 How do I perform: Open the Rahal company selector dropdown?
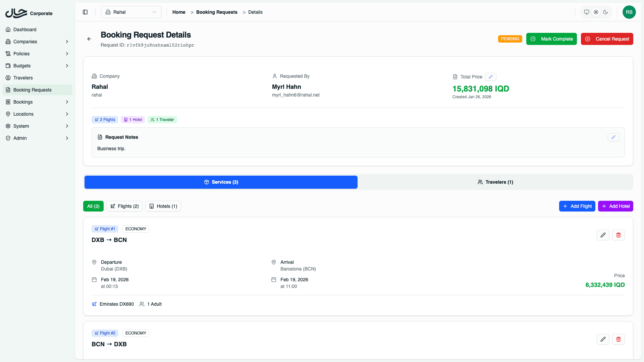[x=131, y=12]
